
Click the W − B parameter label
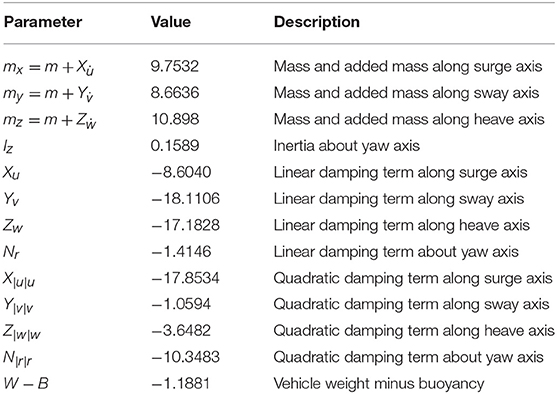point(26,384)
